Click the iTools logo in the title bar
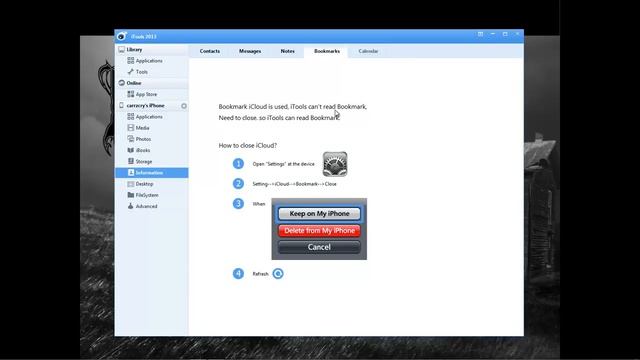 (x=122, y=36)
